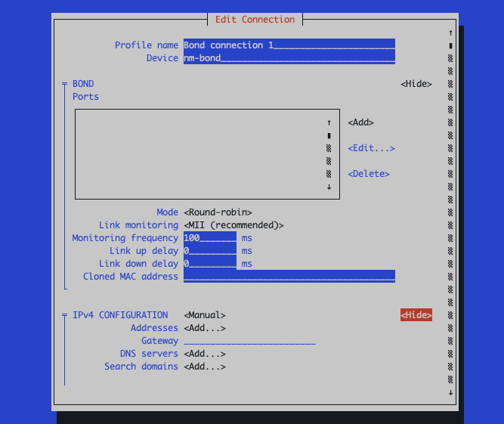
Task: Add an IPv4 address
Action: pos(204,328)
